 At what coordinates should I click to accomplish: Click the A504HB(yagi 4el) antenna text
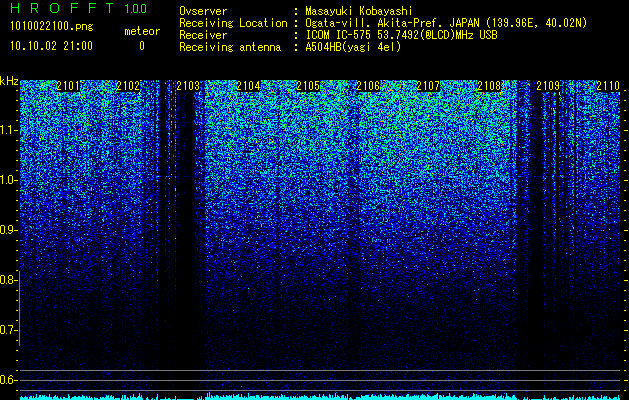tap(353, 47)
